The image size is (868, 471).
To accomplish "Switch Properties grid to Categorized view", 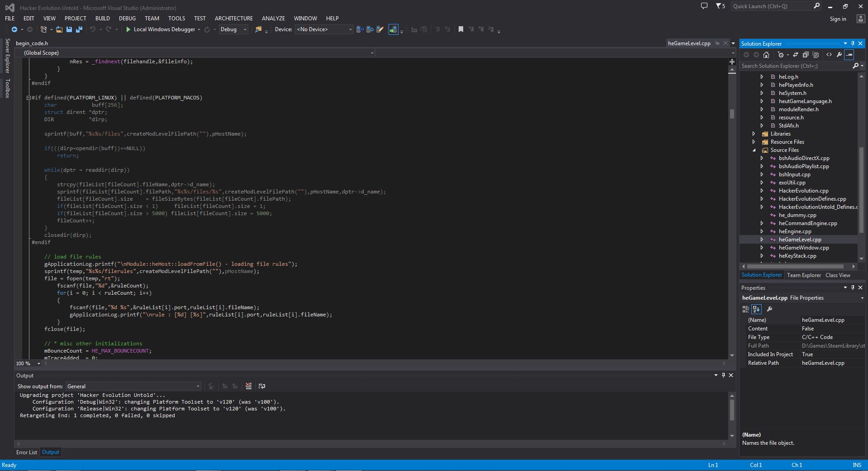I will (746, 309).
